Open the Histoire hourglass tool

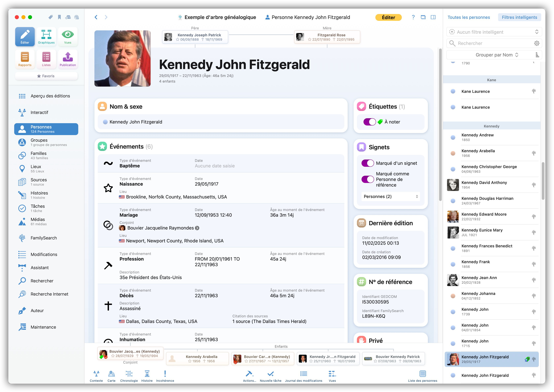[147, 376]
